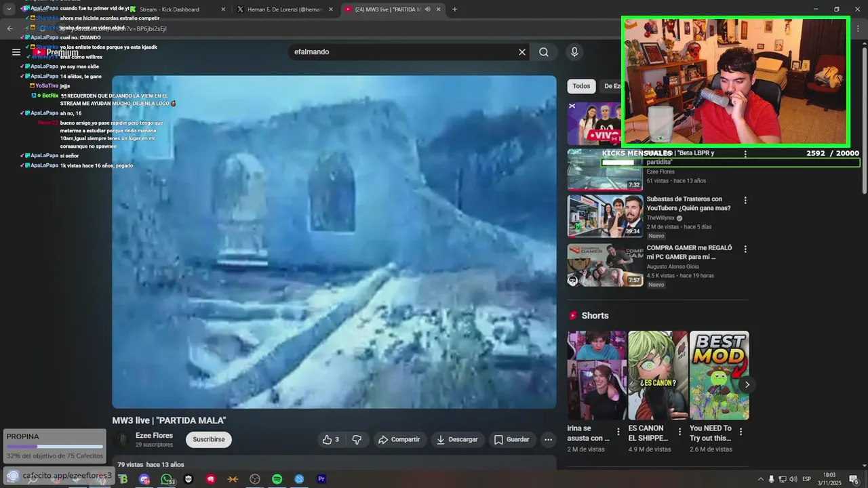Clear the search text with the X icon
The width and height of the screenshot is (868, 488).
[522, 52]
